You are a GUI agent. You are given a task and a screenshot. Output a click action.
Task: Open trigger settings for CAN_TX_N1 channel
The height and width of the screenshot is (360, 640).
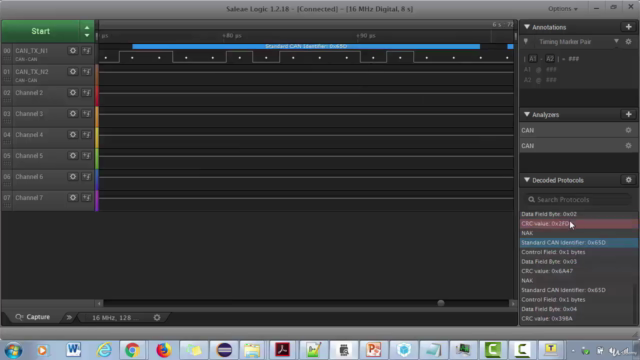(x=87, y=51)
